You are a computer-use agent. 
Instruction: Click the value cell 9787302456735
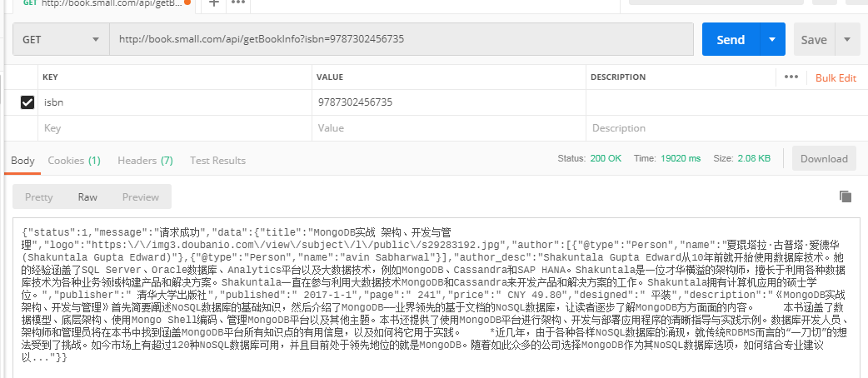click(x=449, y=102)
